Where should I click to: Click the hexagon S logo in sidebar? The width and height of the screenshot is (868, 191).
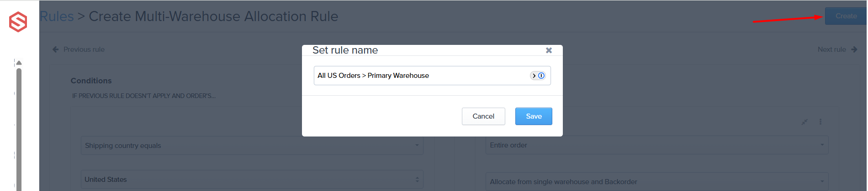coord(18,22)
